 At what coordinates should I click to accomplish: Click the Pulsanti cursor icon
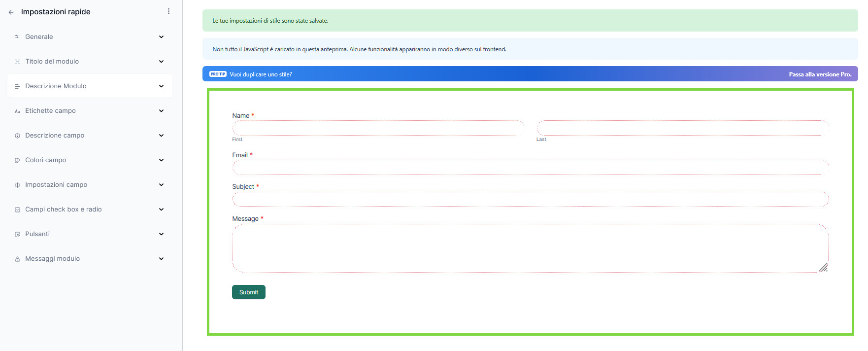[x=17, y=234]
